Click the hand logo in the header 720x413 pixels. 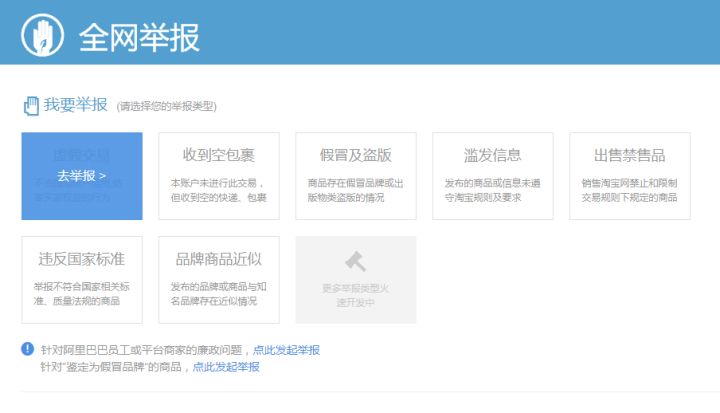coord(43,36)
